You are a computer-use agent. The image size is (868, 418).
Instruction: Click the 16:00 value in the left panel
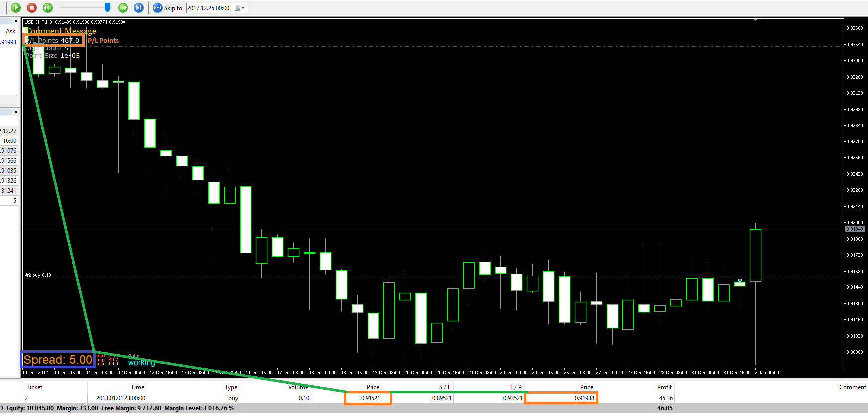point(10,141)
